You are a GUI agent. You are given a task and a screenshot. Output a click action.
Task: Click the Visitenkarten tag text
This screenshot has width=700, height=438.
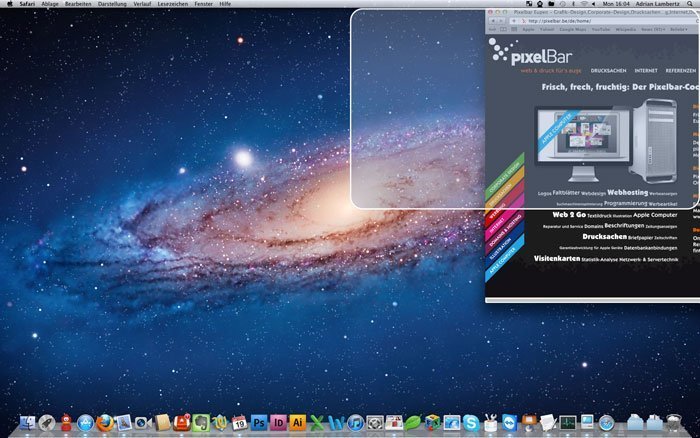click(x=557, y=259)
